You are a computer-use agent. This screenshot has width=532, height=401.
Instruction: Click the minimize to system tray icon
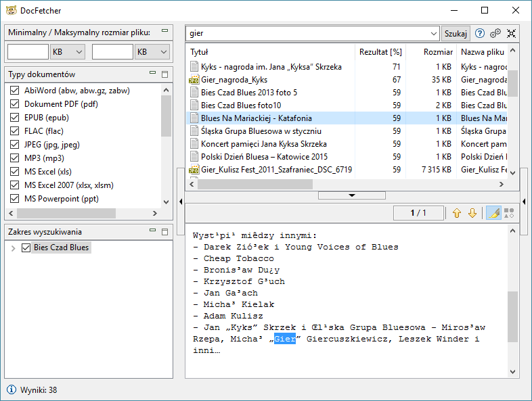511,33
